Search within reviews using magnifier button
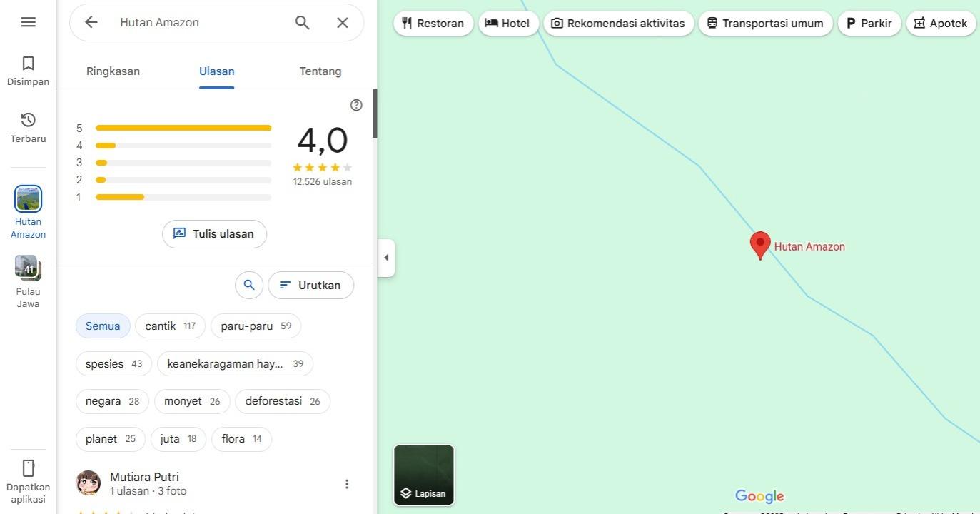Viewport: 980px width, 514px height. 248,285
